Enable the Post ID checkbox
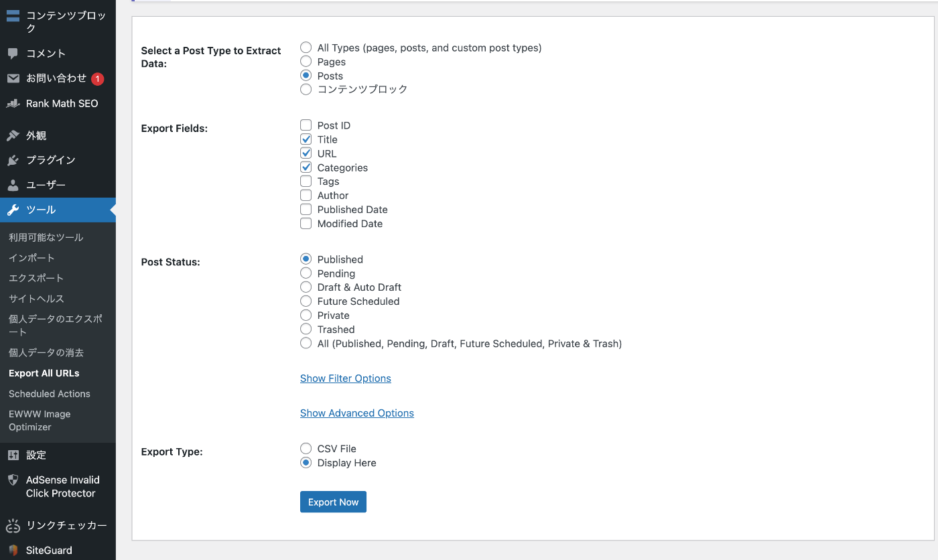This screenshot has width=938, height=560. [306, 125]
